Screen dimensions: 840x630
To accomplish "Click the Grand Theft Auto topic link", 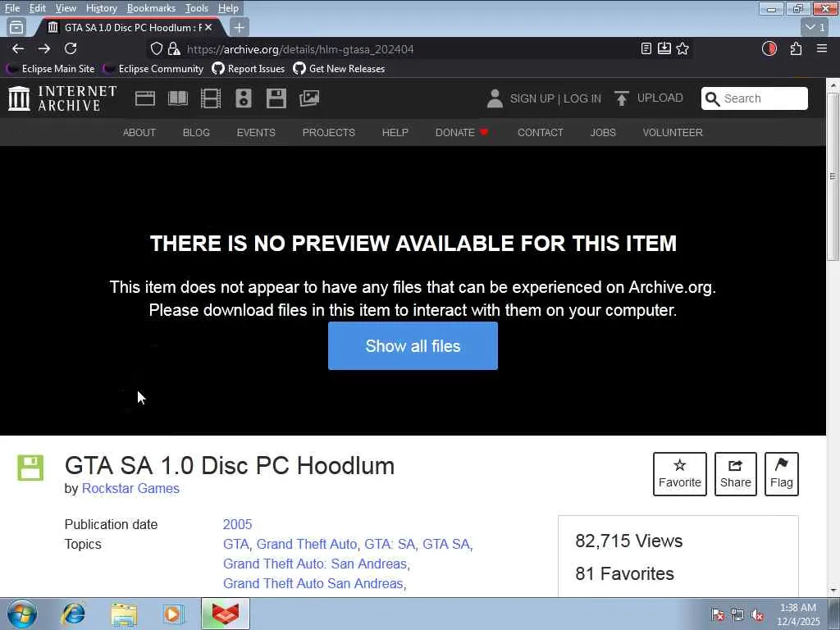I will point(307,544).
